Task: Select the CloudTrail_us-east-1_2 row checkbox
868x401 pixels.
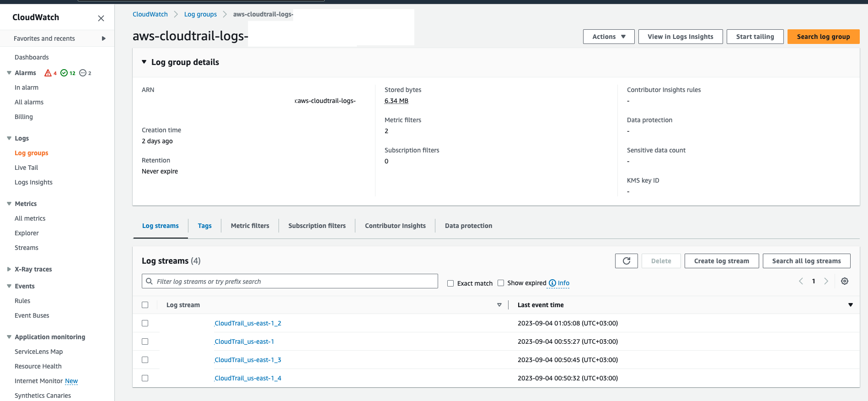Action: (145, 323)
